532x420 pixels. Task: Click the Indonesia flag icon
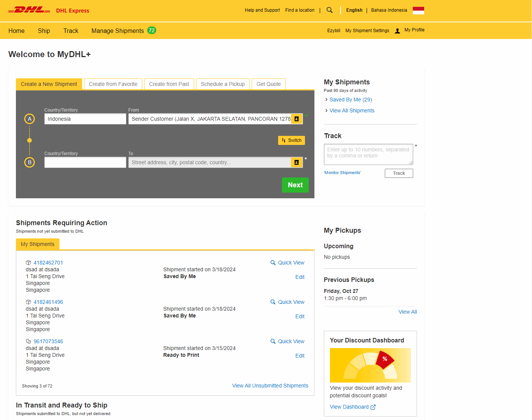coord(418,11)
